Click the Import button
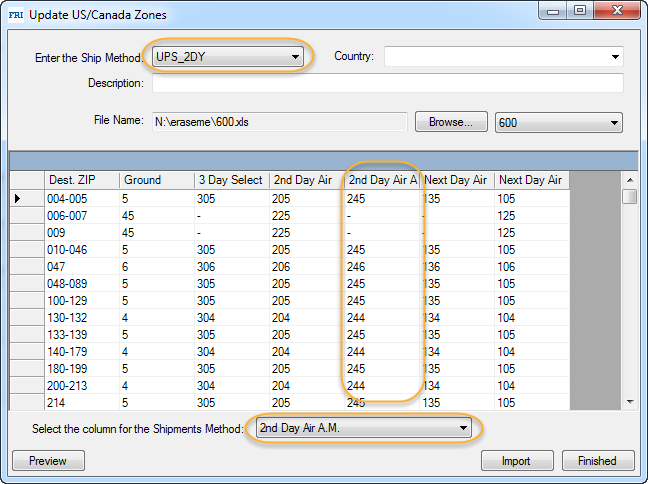Screen dimensions: 648x484 pos(517,461)
